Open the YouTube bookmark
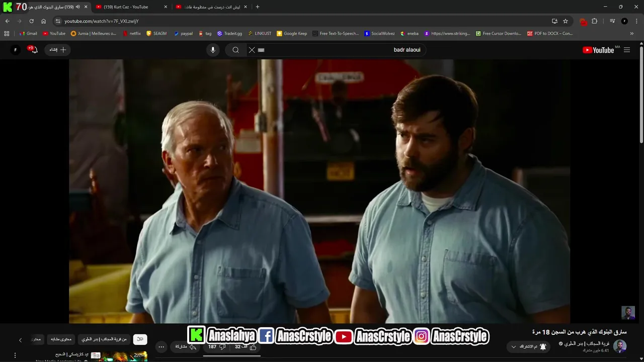Screen dimensions: 644x362 click(x=54, y=34)
